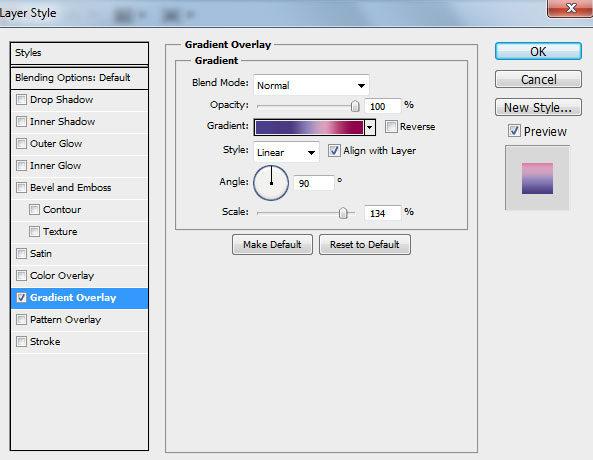Tick the Color Overlay checkbox
The width and height of the screenshot is (593, 460).
click(21, 275)
